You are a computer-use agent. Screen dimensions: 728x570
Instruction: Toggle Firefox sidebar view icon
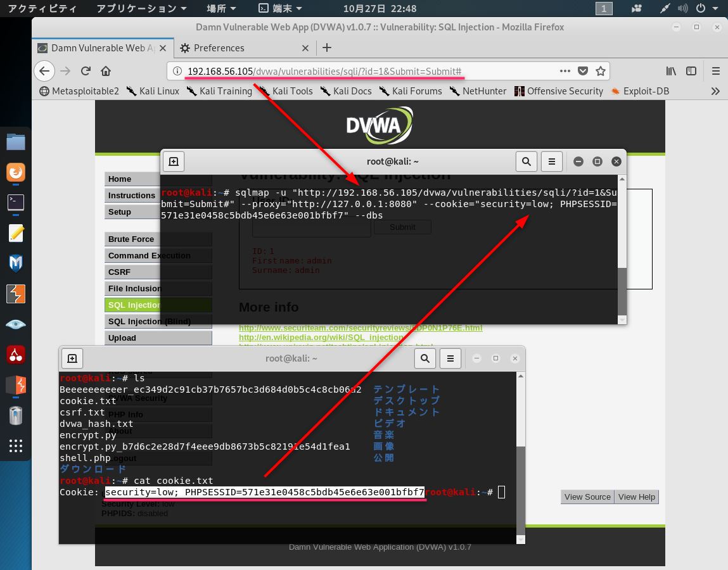tap(691, 71)
